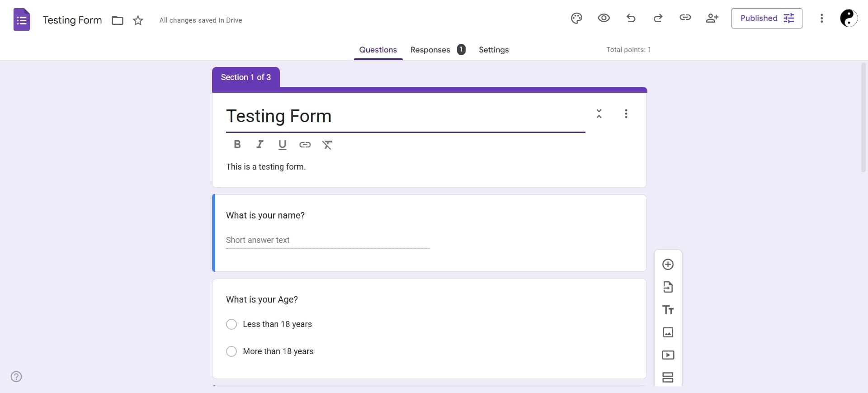Viewport: 868px width, 393px height.
Task: Underline the form title
Action: click(282, 145)
